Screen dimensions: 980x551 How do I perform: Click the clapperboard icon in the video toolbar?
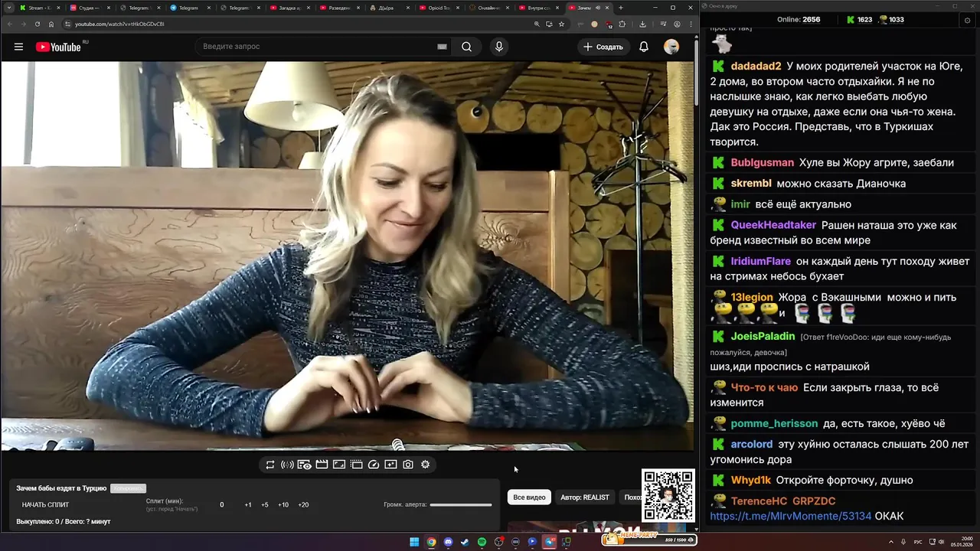(322, 465)
